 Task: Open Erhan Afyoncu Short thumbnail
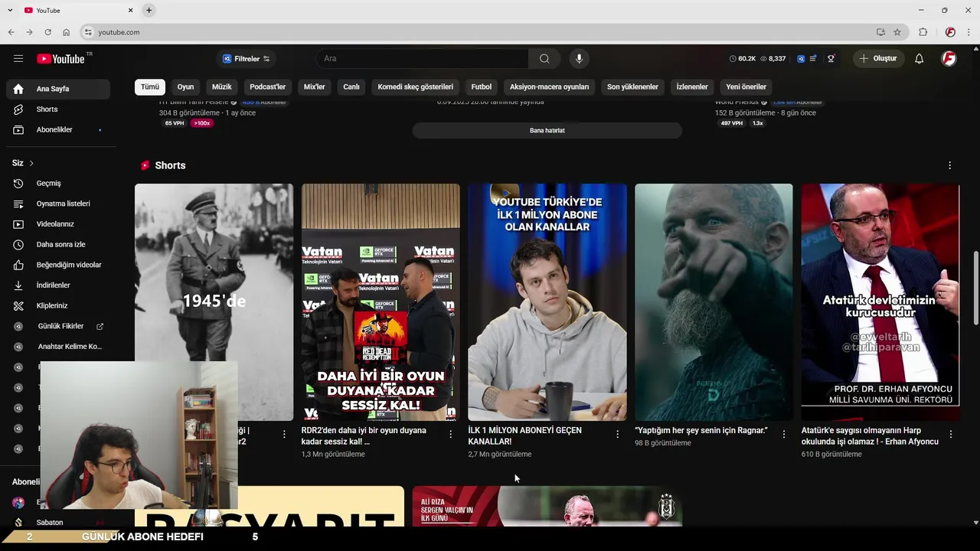coord(880,302)
